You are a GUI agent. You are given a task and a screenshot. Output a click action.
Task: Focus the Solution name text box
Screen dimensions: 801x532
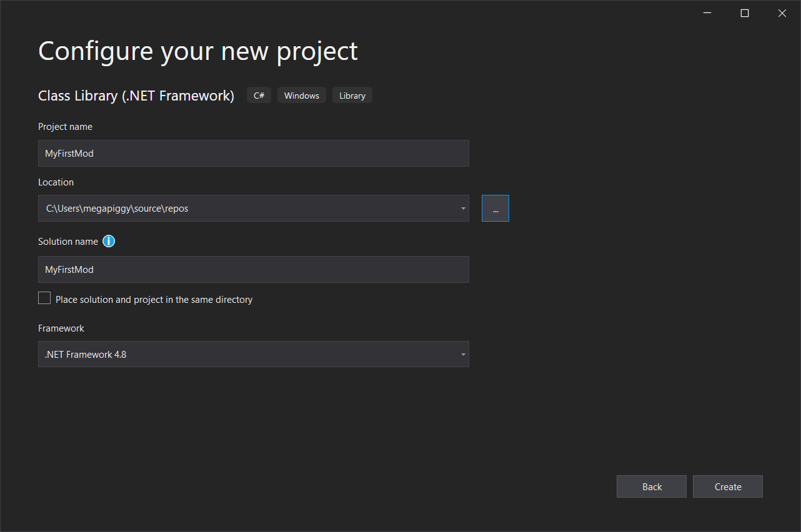point(253,269)
